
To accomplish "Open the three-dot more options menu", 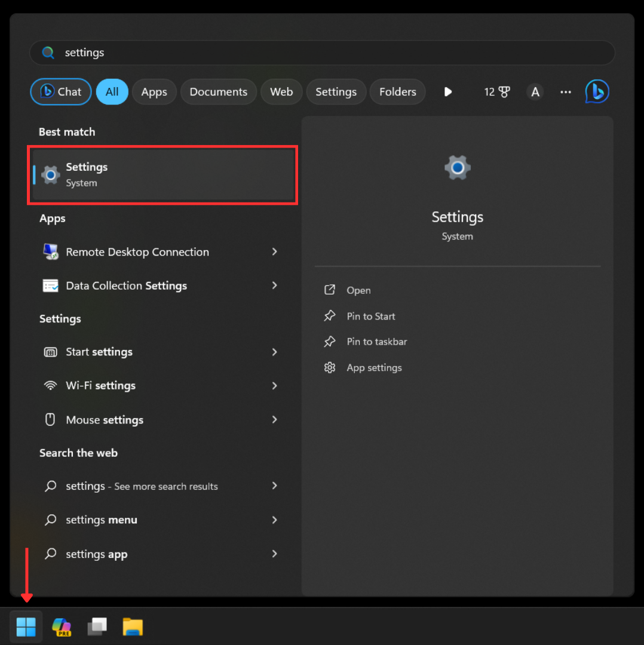I will click(x=566, y=92).
